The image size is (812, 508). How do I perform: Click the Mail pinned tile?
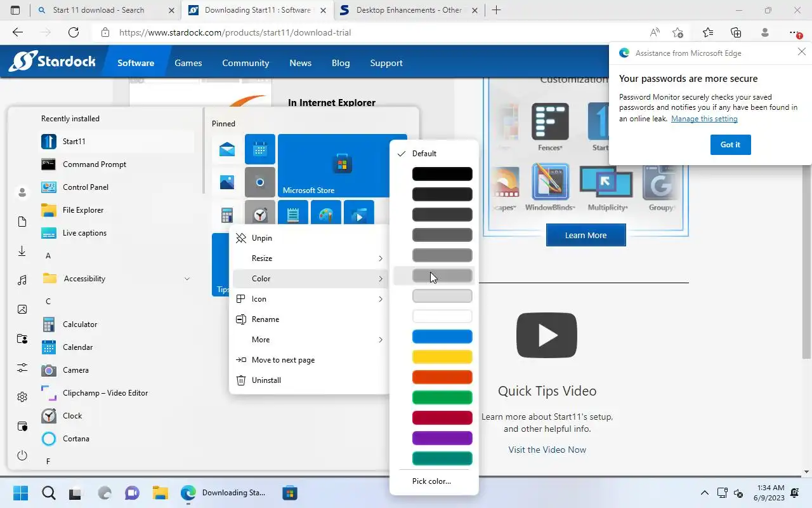227,149
